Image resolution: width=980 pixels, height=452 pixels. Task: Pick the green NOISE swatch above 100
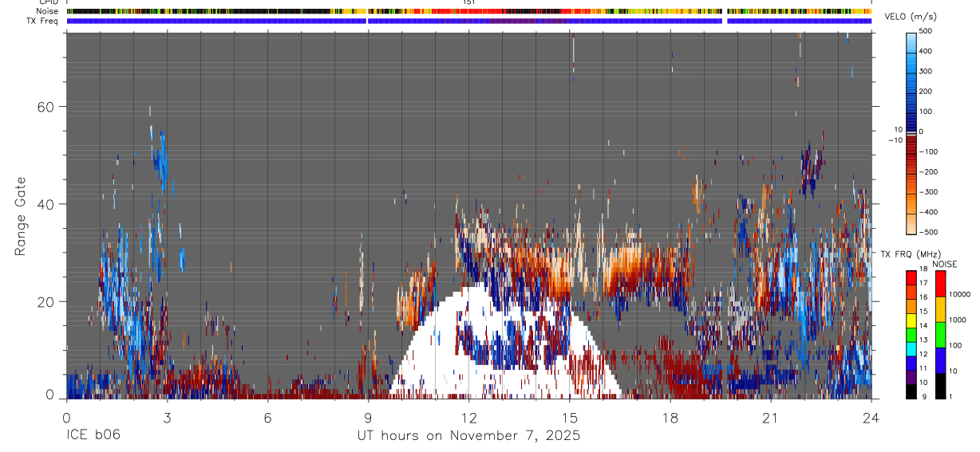tap(940, 335)
